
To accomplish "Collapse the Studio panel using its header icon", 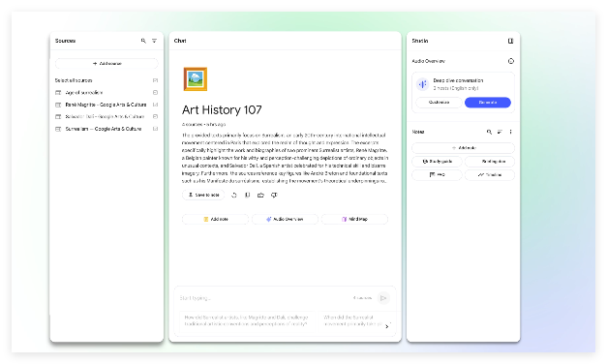I will (510, 41).
